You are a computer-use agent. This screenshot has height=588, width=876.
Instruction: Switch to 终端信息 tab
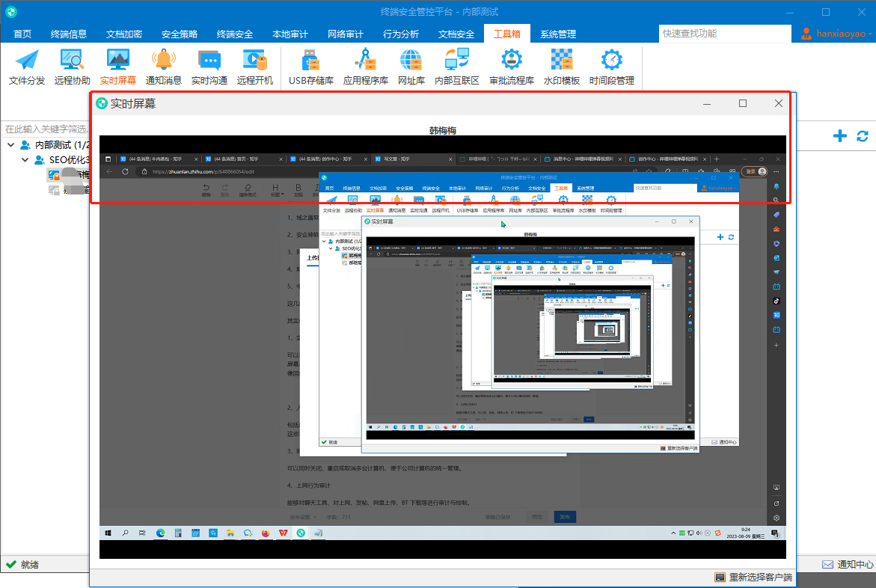[x=69, y=34]
